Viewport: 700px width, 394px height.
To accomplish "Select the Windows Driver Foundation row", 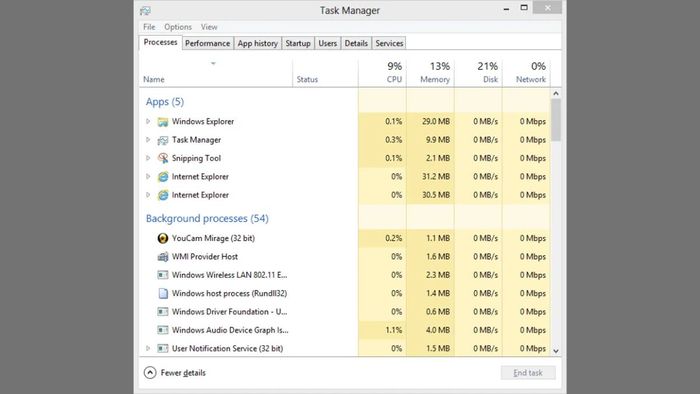I will [x=345, y=311].
